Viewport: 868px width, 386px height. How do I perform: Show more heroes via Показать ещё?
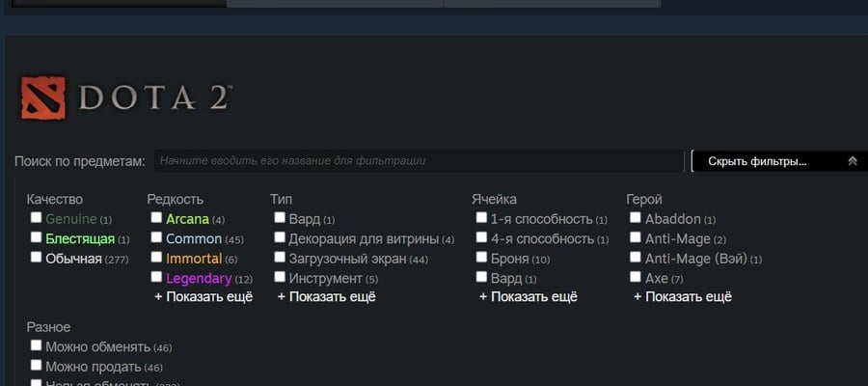[683, 297]
